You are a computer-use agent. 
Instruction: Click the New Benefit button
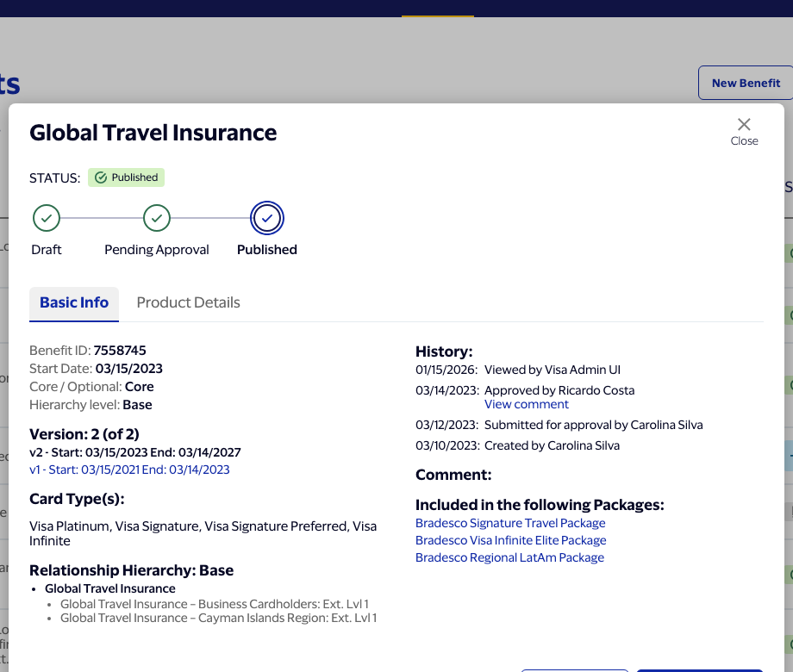click(x=746, y=83)
